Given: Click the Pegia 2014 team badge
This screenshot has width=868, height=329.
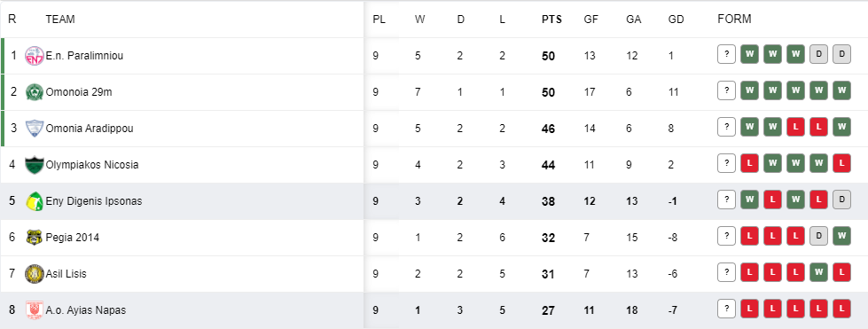Looking at the screenshot, I should (x=35, y=238).
